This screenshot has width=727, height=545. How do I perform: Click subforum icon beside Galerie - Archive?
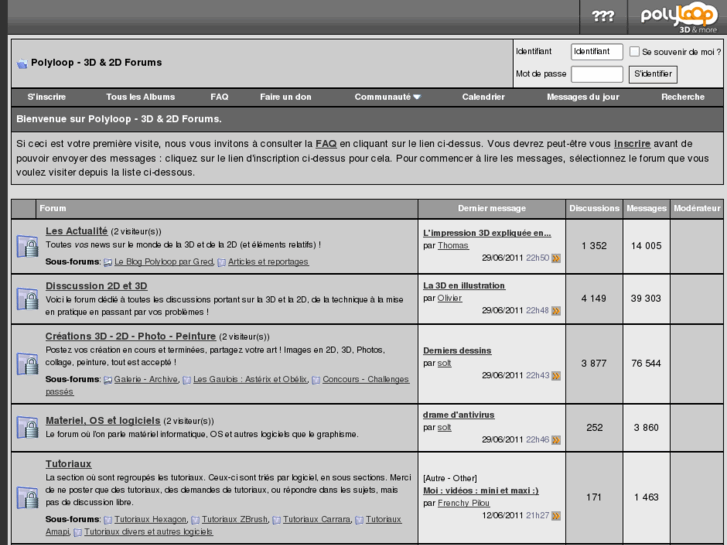(x=108, y=380)
